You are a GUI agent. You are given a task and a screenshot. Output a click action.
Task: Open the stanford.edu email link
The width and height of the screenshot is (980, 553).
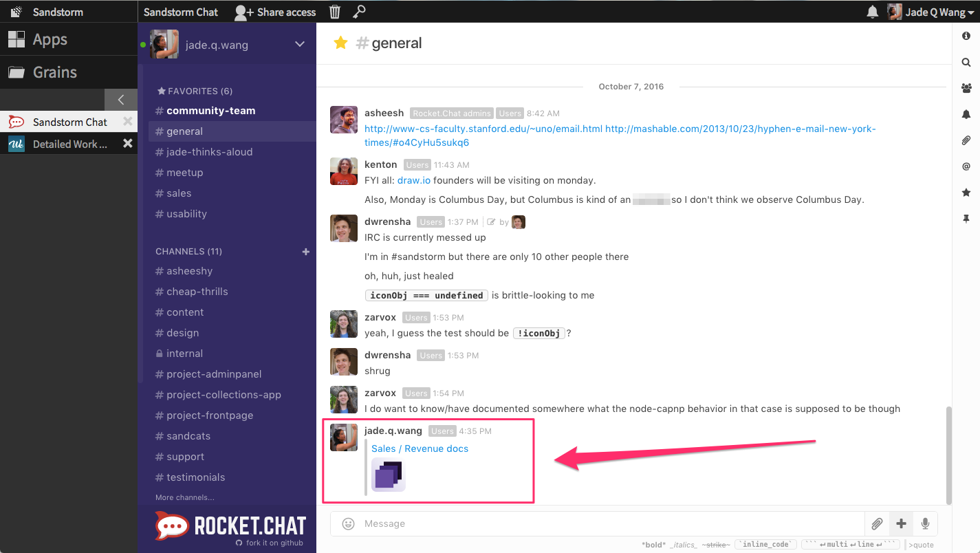pos(483,129)
